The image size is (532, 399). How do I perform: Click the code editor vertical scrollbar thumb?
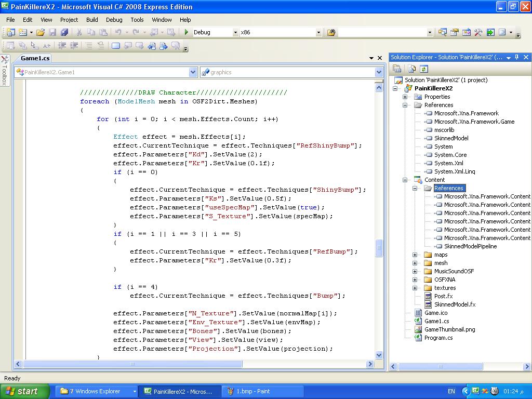click(379, 249)
